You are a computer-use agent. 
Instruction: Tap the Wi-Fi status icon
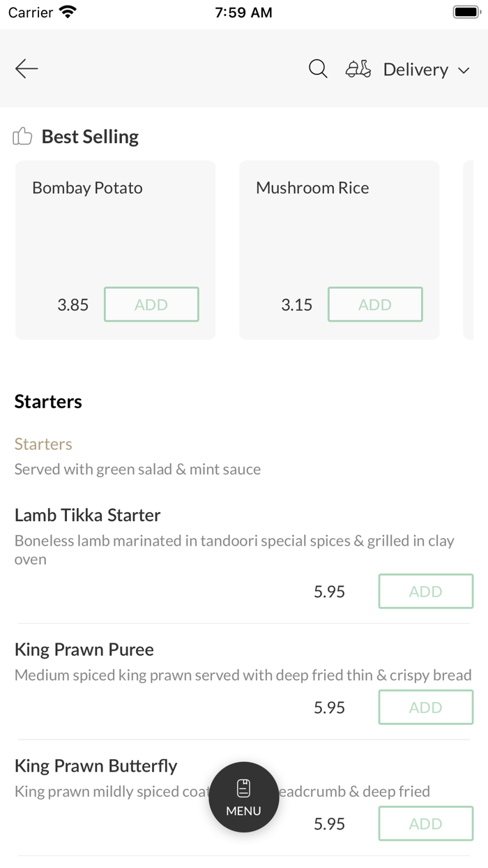coord(68,12)
